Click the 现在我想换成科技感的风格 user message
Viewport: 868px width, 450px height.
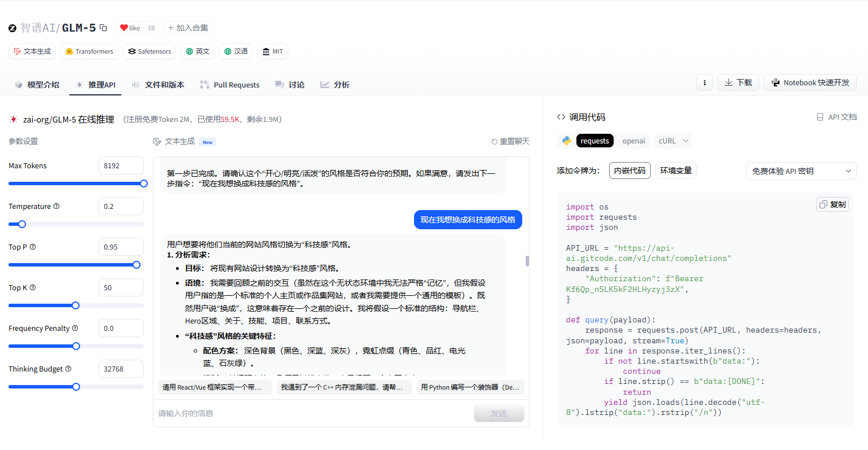tap(468, 220)
